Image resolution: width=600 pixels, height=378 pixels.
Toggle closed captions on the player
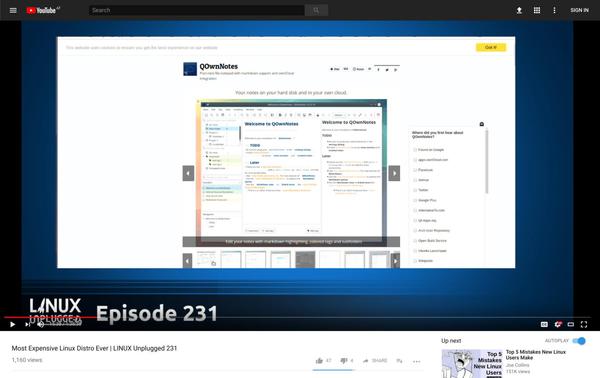click(x=544, y=324)
